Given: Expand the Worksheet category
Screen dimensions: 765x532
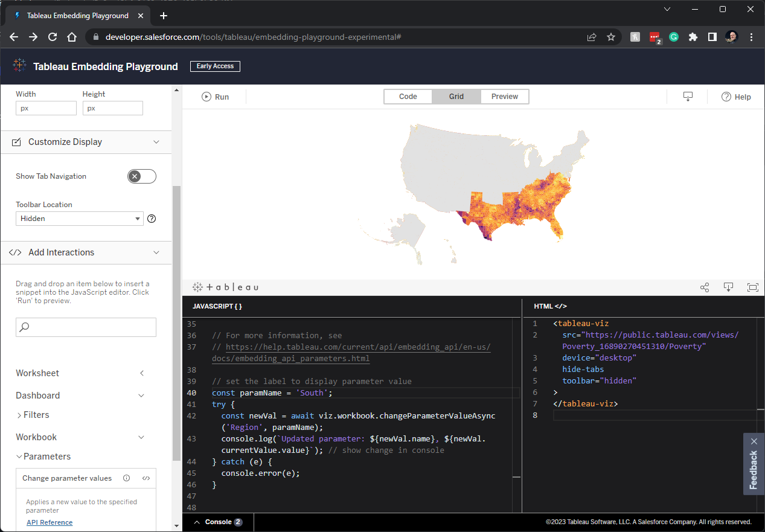Looking at the screenshot, I should (142, 373).
